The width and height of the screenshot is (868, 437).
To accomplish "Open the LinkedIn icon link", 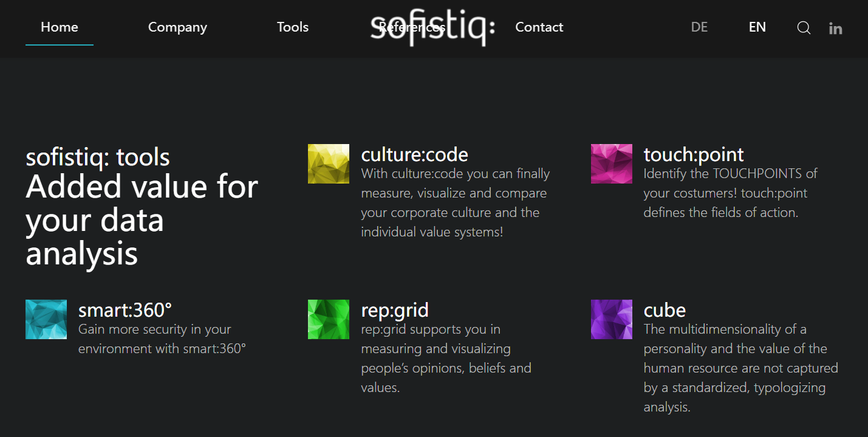I will point(836,29).
